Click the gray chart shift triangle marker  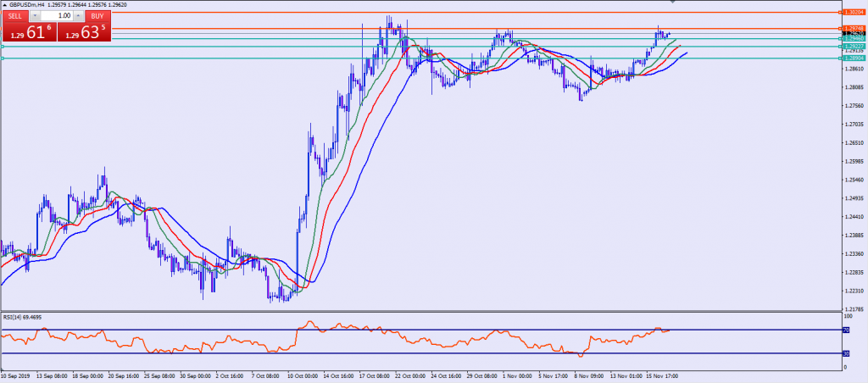pos(673,3)
